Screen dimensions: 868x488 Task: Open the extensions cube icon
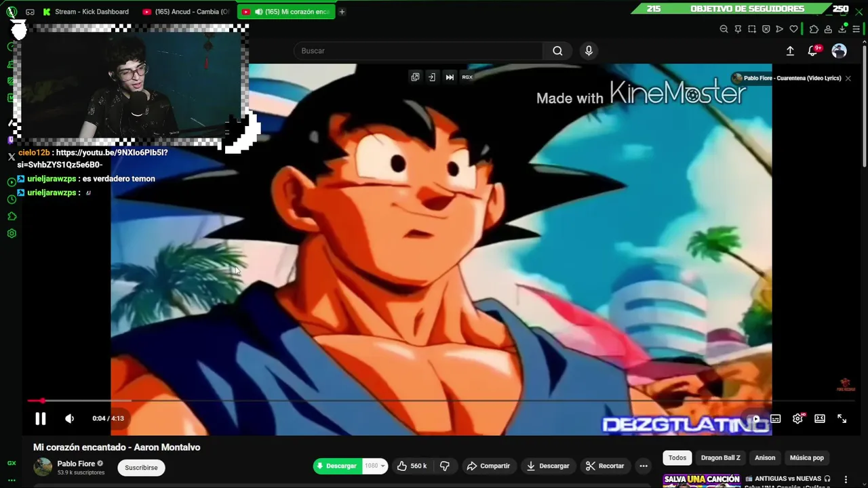click(814, 29)
